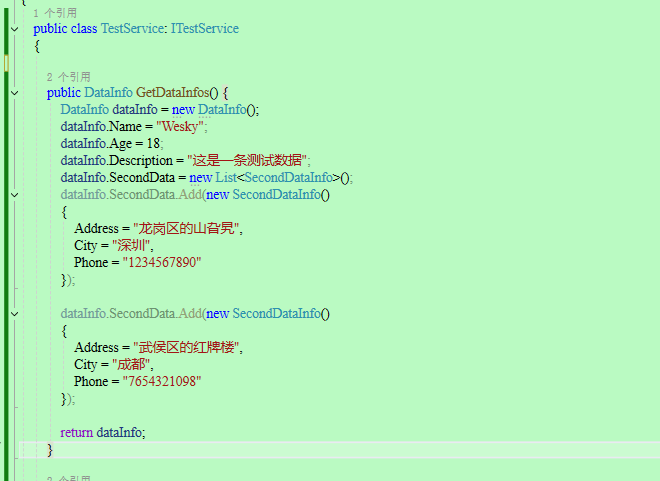Click the ITestService interface name
This screenshot has height=481, width=660.
tap(205, 29)
